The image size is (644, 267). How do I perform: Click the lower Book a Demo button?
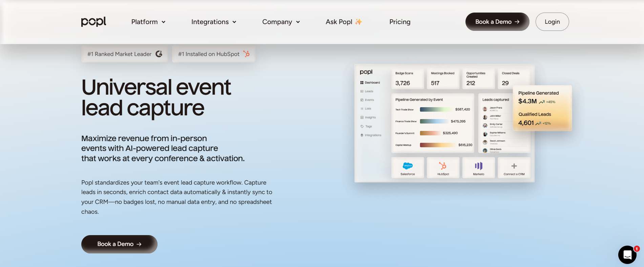[119, 244]
